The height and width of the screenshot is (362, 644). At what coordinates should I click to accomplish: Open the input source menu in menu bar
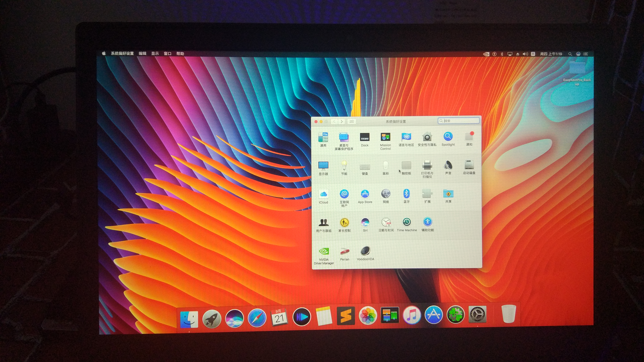(x=533, y=54)
